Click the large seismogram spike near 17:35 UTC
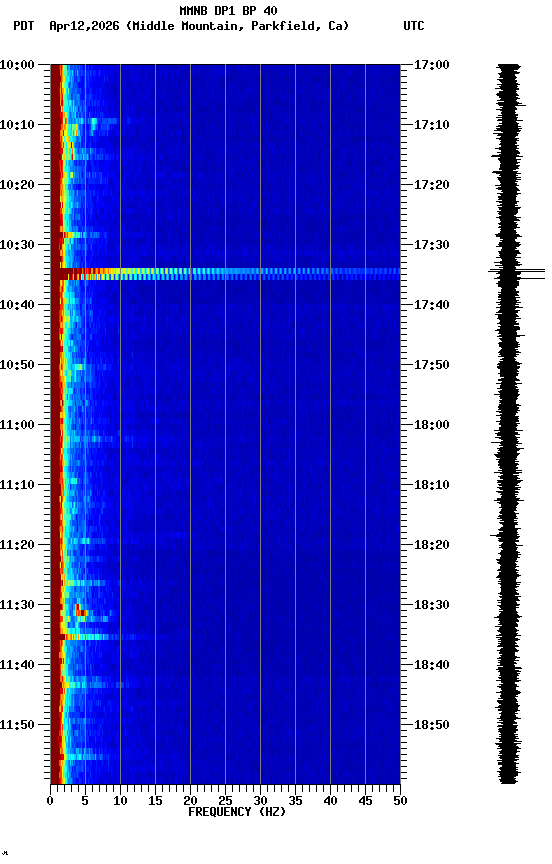Viewport: 552px width, 864px height. [517, 274]
